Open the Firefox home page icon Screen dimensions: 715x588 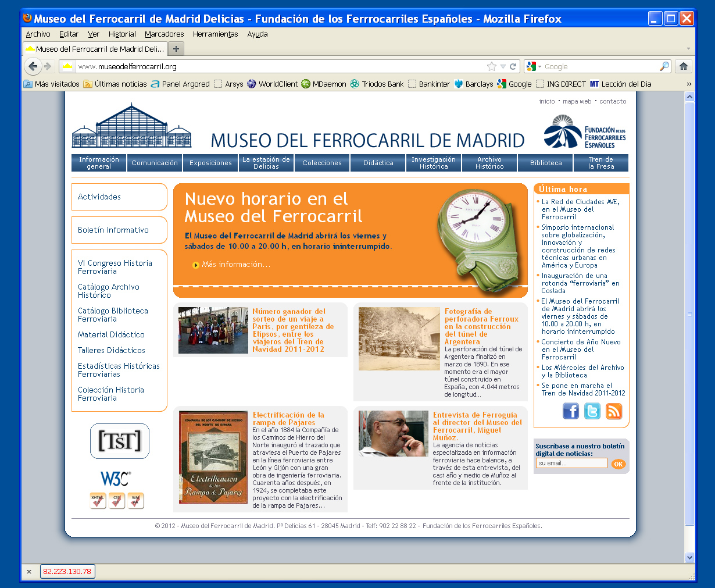(684, 66)
